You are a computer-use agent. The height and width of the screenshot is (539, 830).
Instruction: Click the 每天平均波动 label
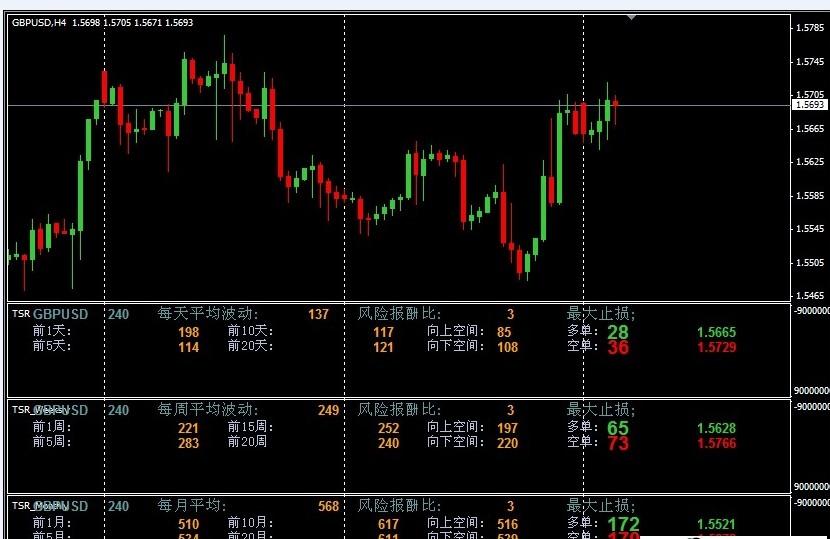tap(208, 314)
